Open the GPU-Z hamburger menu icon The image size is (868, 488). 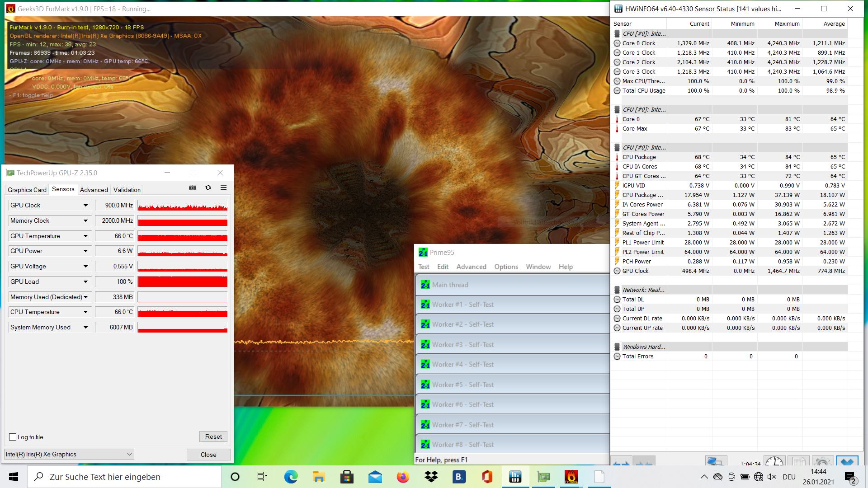tap(223, 188)
